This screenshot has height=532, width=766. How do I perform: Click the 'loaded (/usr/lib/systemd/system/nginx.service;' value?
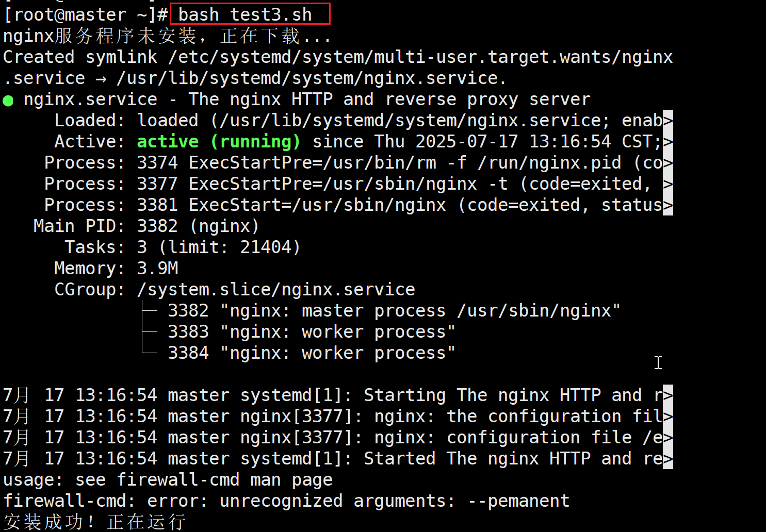pyautogui.click(x=374, y=121)
